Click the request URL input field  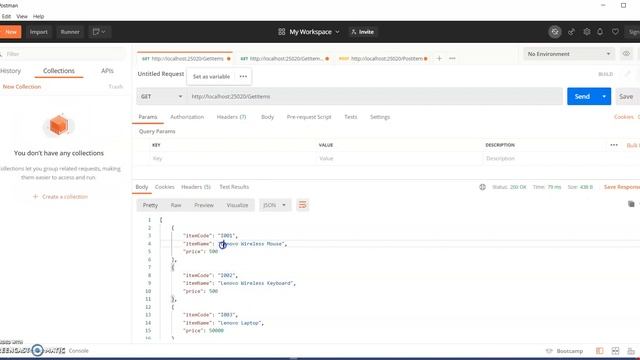pos(375,96)
